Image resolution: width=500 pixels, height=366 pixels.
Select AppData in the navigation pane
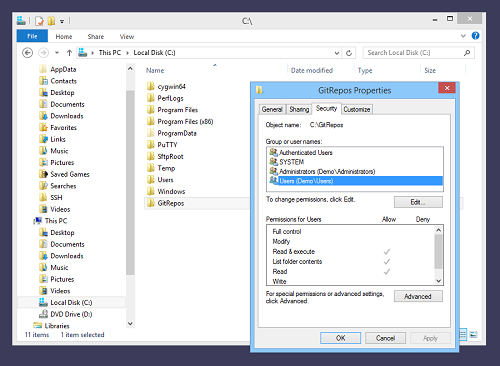pos(63,69)
